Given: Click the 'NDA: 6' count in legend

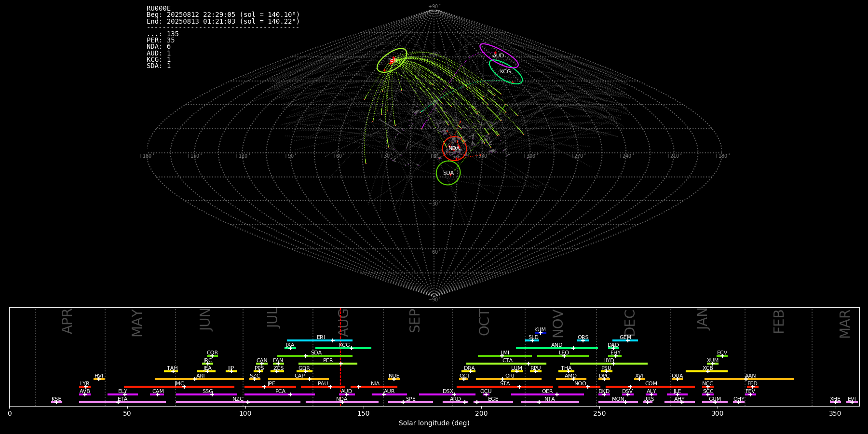Looking at the screenshot, I should point(159,47).
